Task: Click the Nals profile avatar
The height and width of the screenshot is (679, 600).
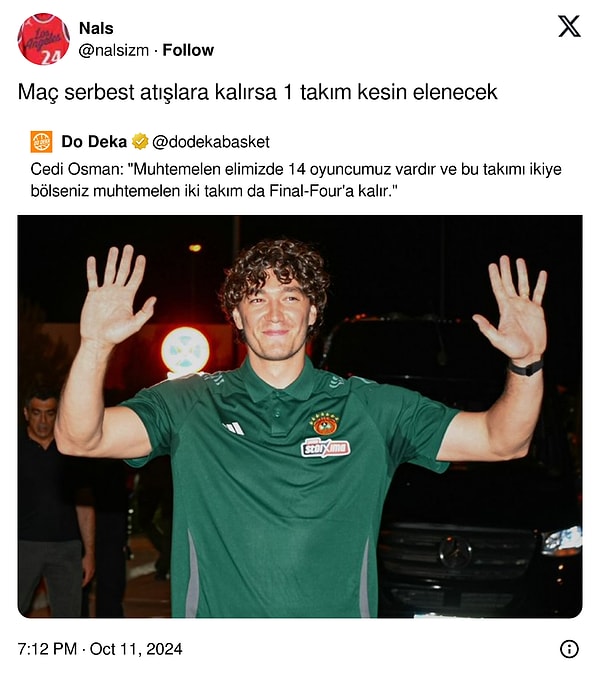Action: [43, 39]
